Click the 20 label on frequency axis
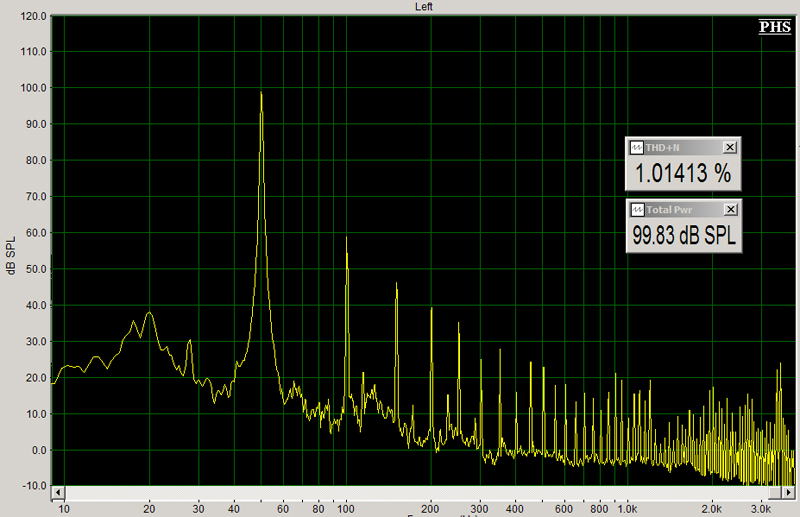800x517 pixels. [x=149, y=507]
